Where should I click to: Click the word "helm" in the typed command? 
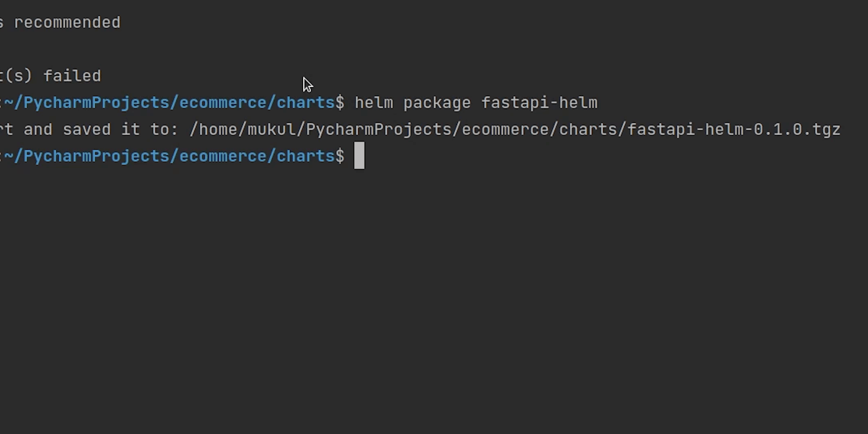(x=374, y=103)
